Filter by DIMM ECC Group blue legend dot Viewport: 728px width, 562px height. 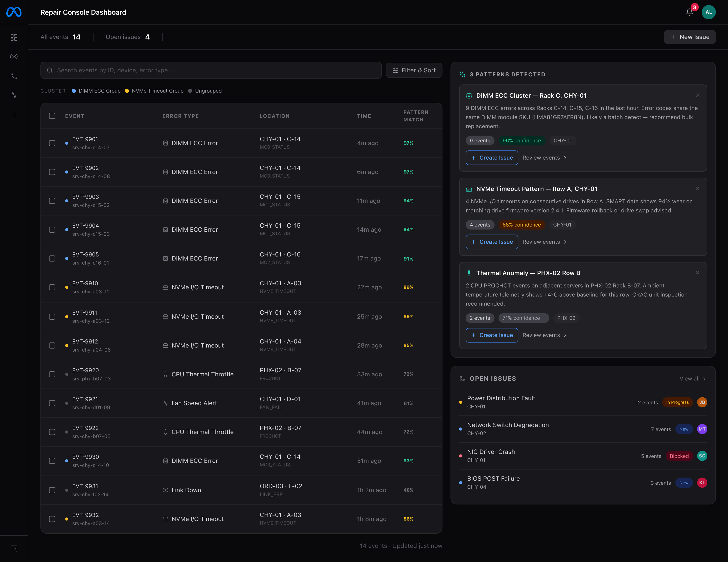pos(74,91)
